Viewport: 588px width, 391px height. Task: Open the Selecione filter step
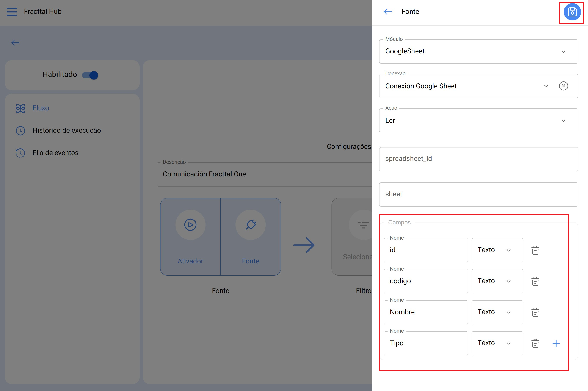tap(352, 237)
